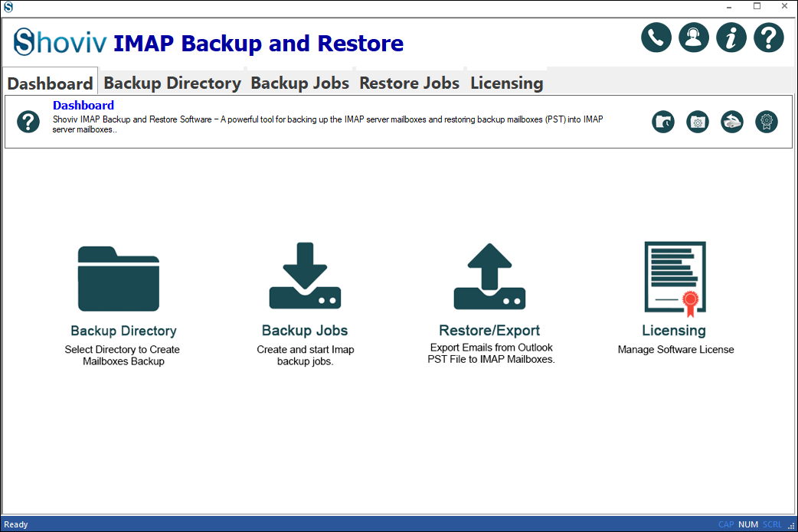The width and height of the screenshot is (798, 532).
Task: Click the Shoviv logo in header
Action: [60, 42]
